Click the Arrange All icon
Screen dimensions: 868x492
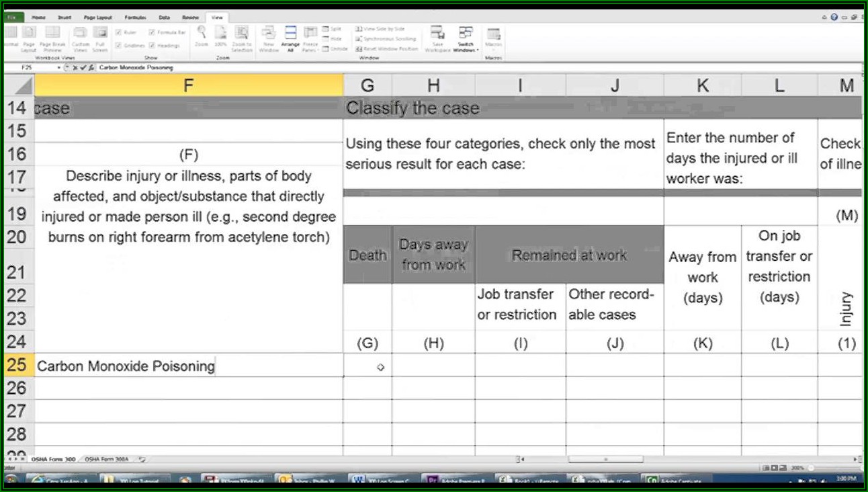click(290, 34)
